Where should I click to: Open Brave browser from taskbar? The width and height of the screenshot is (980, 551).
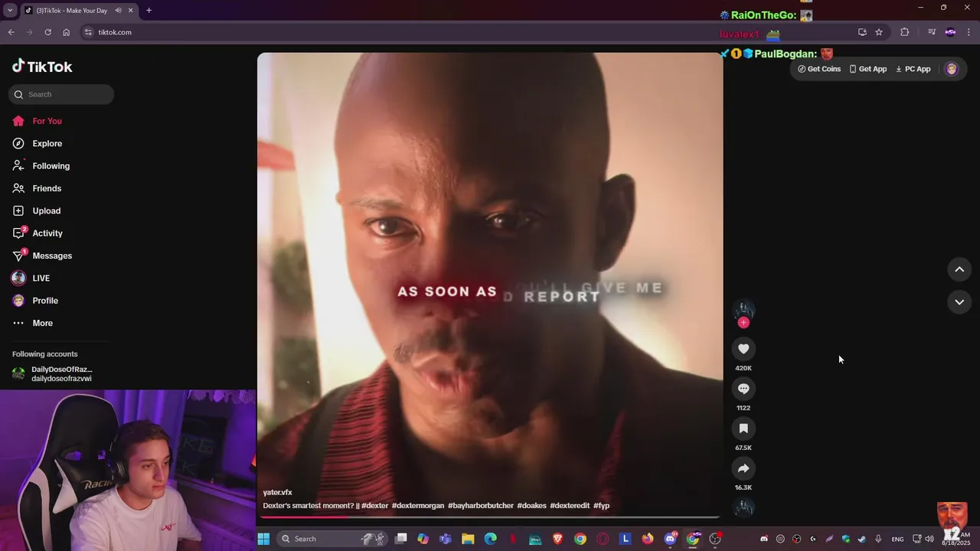(557, 539)
